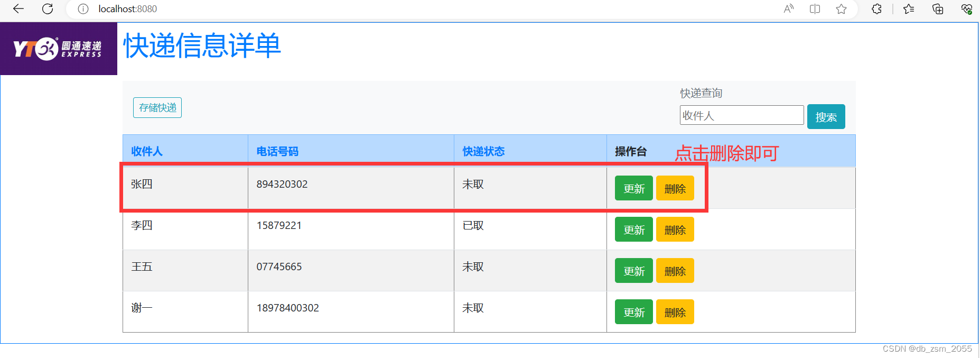Open browser essentials heart icon
This screenshot has width=980, height=358.
point(966,8)
